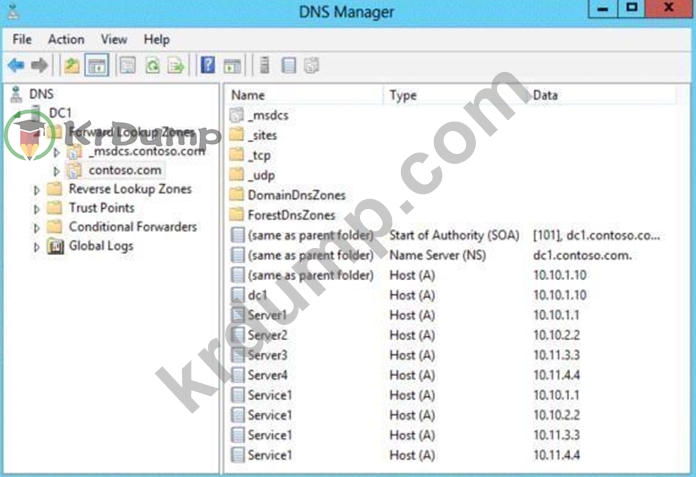Click the Back arrow toolbar icon
This screenshot has width=696, height=477.
pos(16,66)
